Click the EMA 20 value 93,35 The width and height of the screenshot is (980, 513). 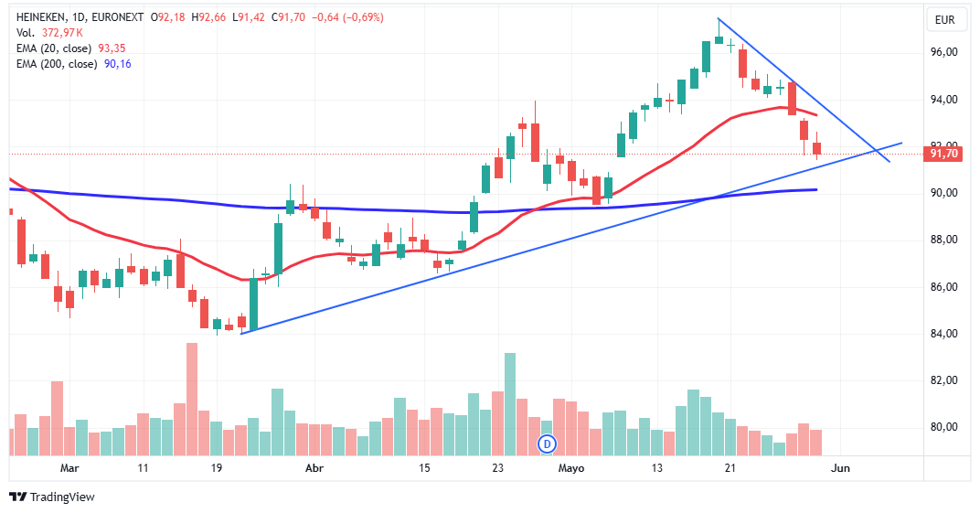(112, 48)
